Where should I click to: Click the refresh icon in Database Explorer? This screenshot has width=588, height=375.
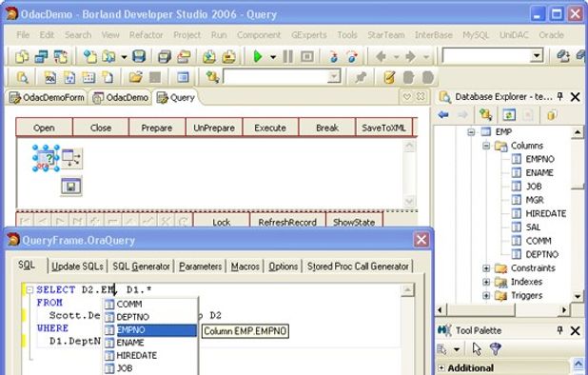click(509, 115)
